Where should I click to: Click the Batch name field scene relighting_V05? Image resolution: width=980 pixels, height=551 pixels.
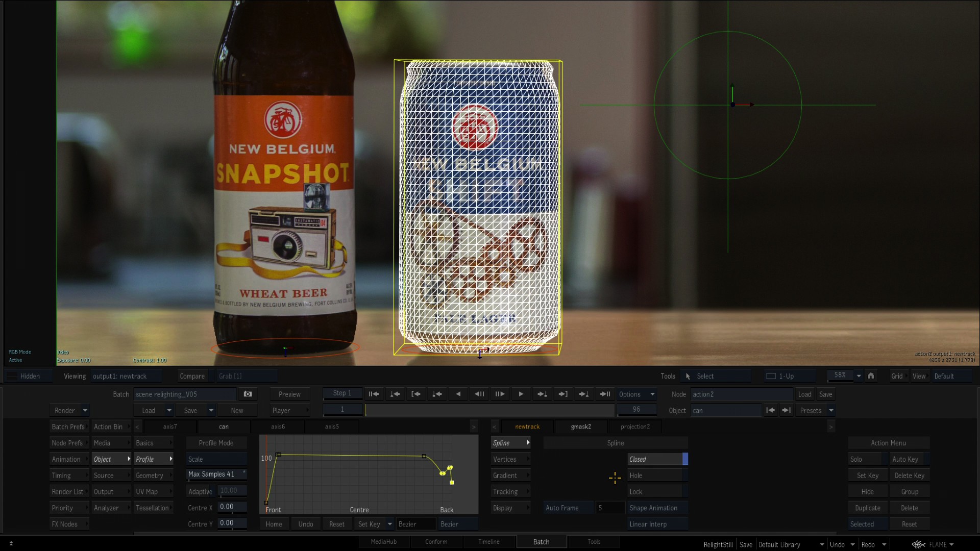(185, 394)
